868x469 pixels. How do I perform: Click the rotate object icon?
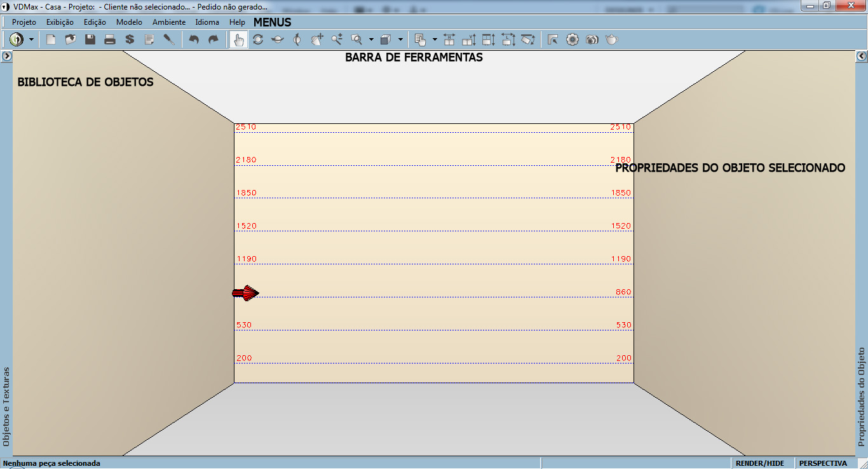click(528, 39)
